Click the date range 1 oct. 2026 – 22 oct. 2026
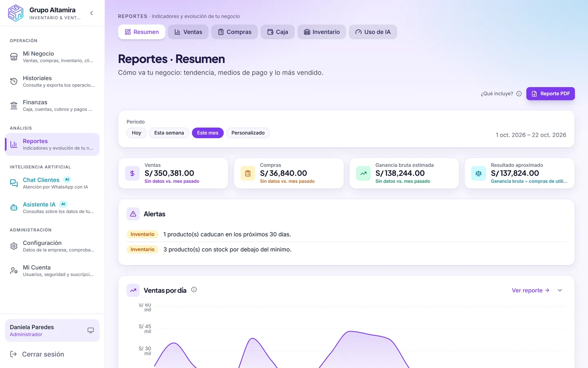Screen dimensions: 588x368 click(x=531, y=135)
